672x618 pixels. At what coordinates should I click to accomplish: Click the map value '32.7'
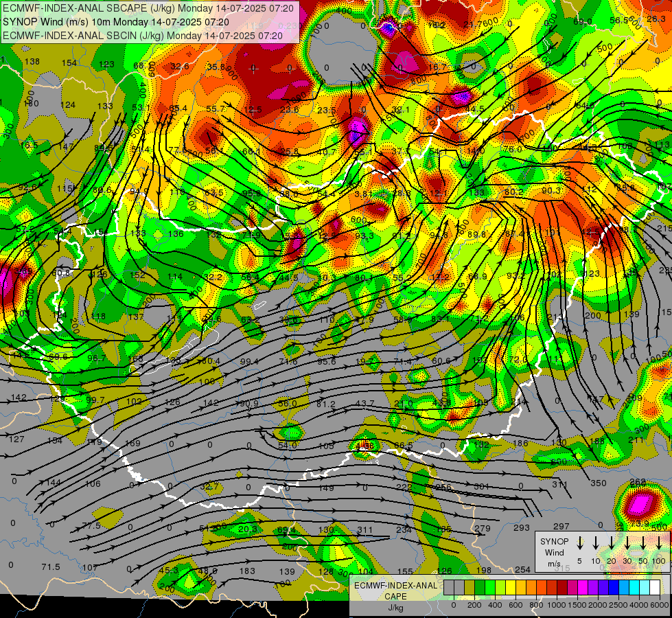point(209,487)
